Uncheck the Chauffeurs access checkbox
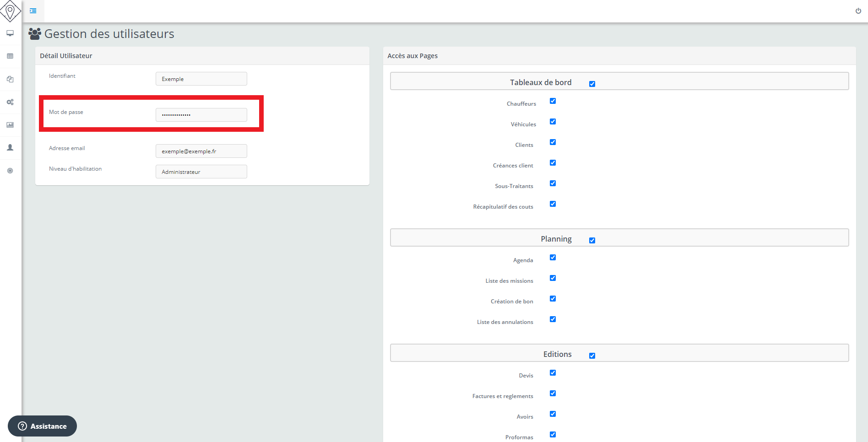 (553, 101)
